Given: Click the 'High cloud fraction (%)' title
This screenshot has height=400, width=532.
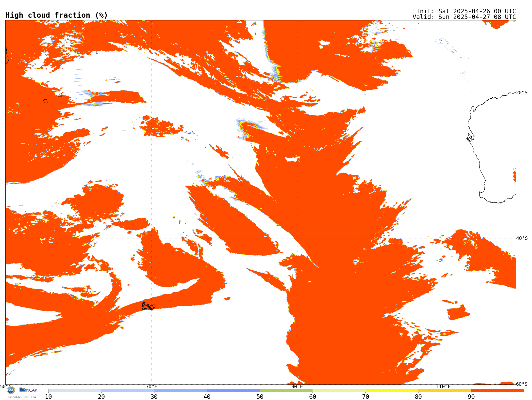Looking at the screenshot, I should tap(57, 15).
